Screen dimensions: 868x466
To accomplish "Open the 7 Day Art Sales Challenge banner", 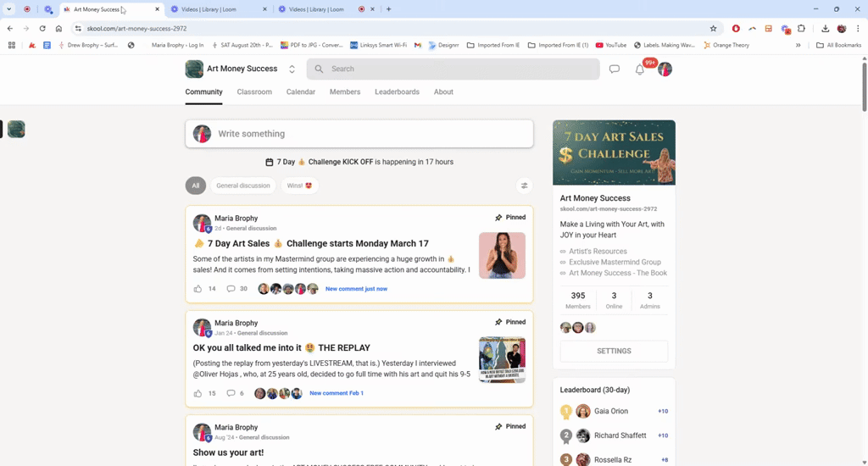I will [614, 153].
